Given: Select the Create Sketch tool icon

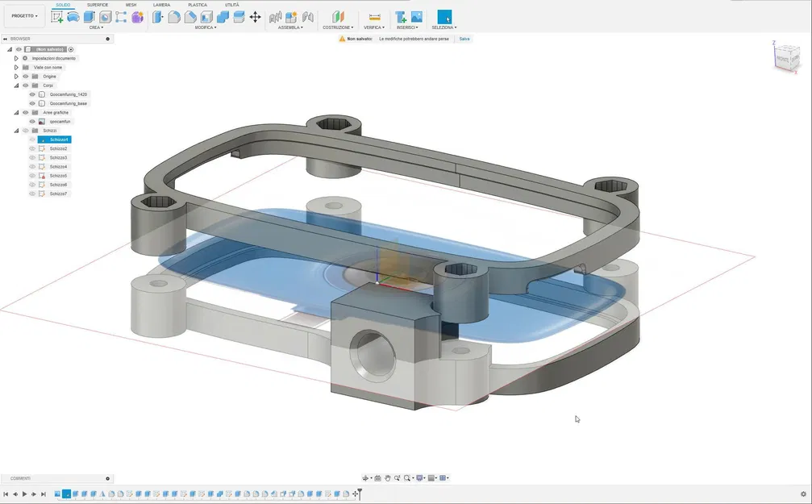Looking at the screenshot, I should coord(57,17).
